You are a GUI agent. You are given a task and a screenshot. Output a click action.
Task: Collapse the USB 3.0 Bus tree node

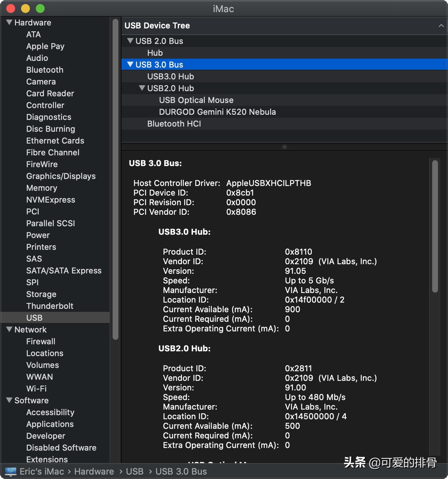click(130, 65)
